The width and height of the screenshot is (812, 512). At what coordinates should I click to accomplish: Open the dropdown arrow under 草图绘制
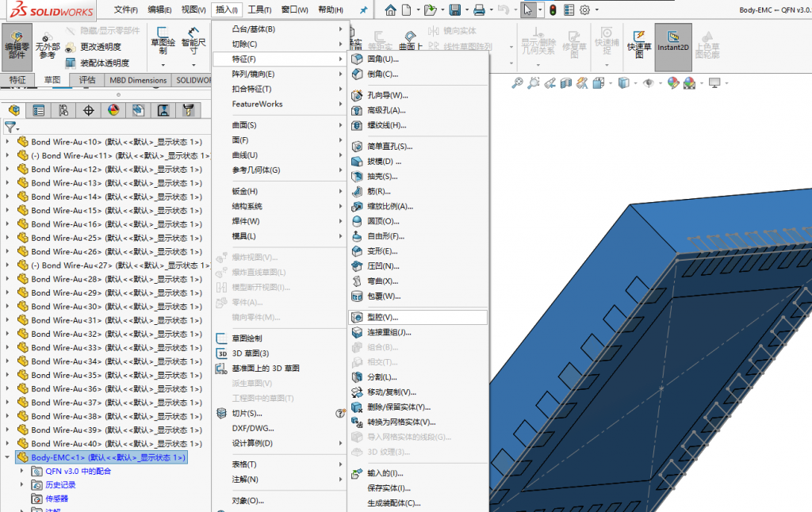pos(163,65)
